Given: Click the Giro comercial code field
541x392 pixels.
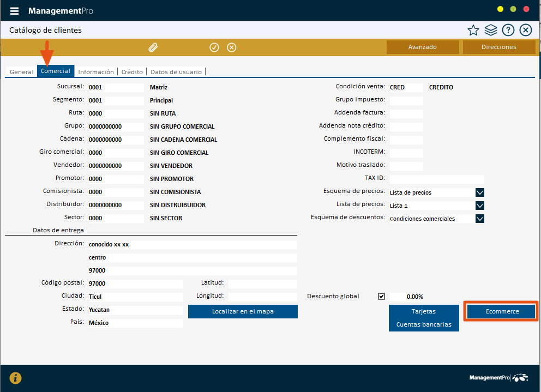Looking at the screenshot, I should click(x=116, y=153).
